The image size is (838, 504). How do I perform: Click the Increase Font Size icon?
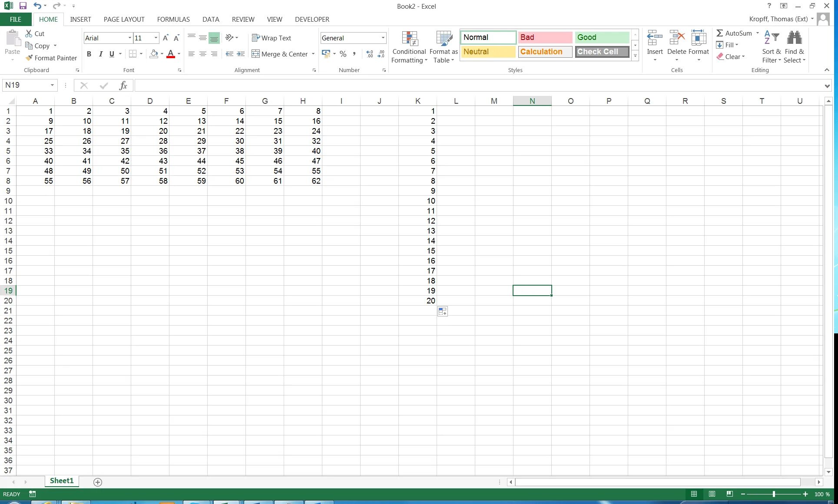166,38
